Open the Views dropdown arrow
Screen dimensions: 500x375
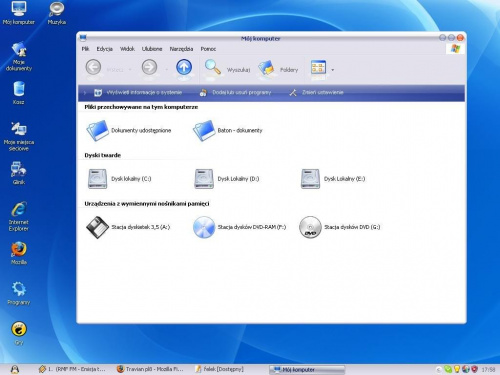click(x=332, y=70)
